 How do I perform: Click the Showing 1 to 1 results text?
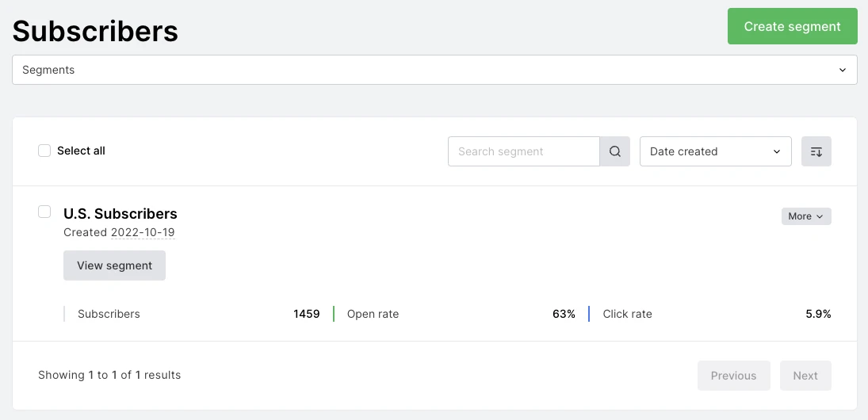(109, 375)
